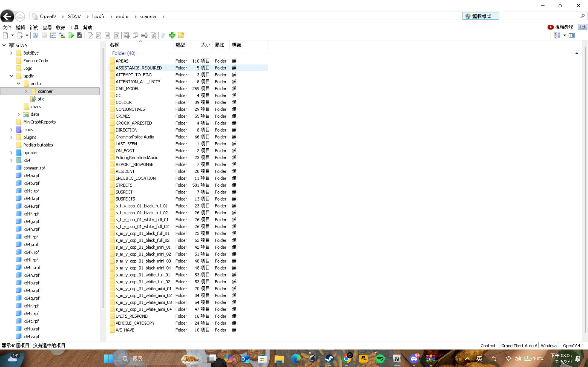Open the search tool in toolbar
The image size is (588, 367).
35,35
